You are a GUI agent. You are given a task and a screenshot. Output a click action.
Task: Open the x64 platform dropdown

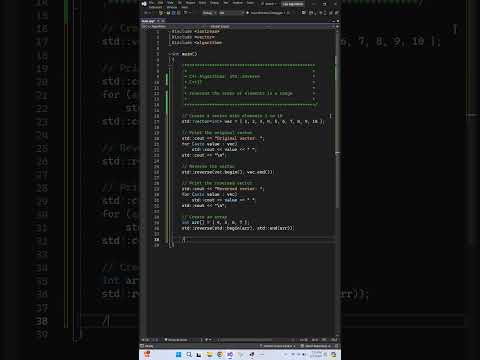231,13
